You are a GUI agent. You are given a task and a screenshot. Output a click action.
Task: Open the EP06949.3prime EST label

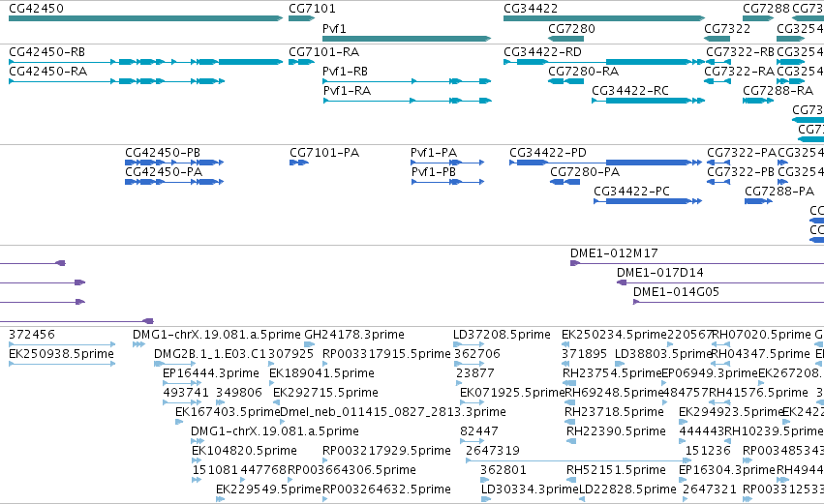click(x=710, y=373)
